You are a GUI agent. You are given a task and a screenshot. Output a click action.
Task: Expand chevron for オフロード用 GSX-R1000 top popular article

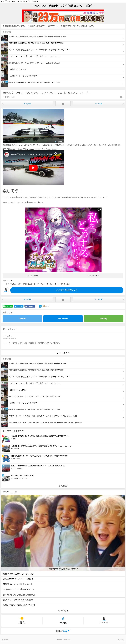pos(123,51)
